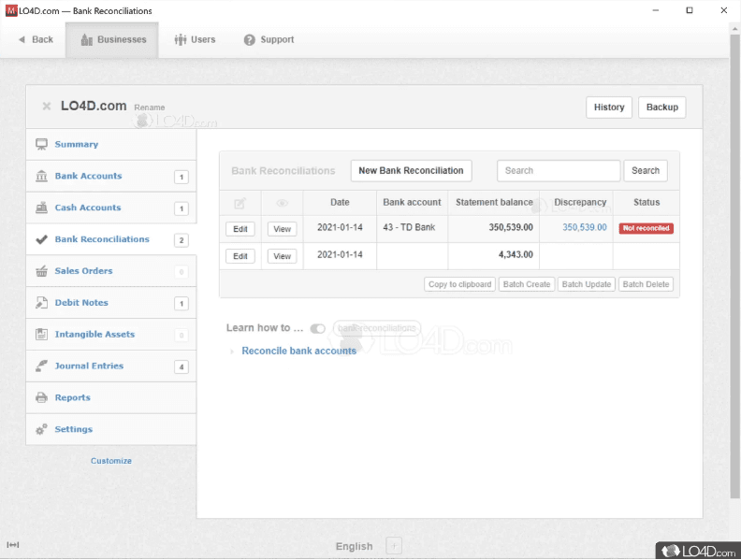Click the Businesses buildings icon in top bar

click(86, 39)
